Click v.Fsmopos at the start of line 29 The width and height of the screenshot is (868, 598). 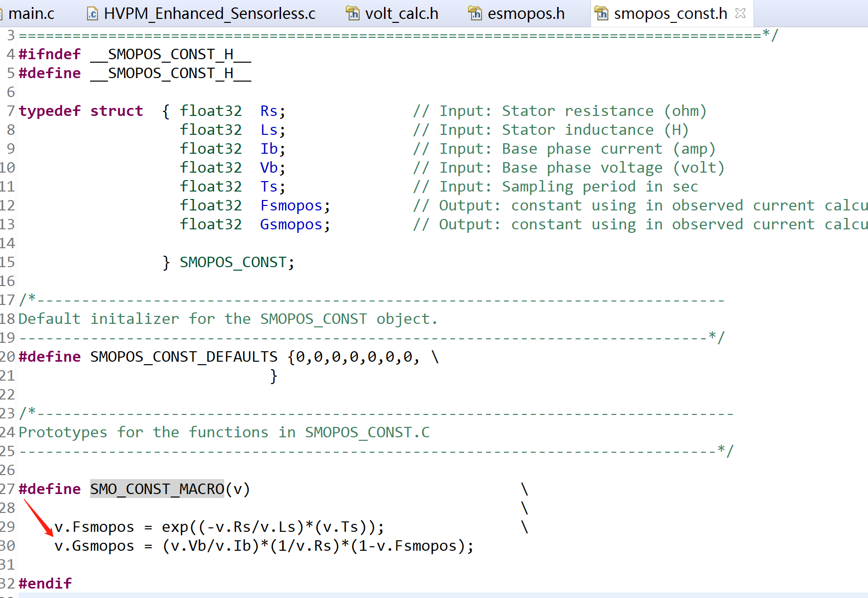(95, 527)
